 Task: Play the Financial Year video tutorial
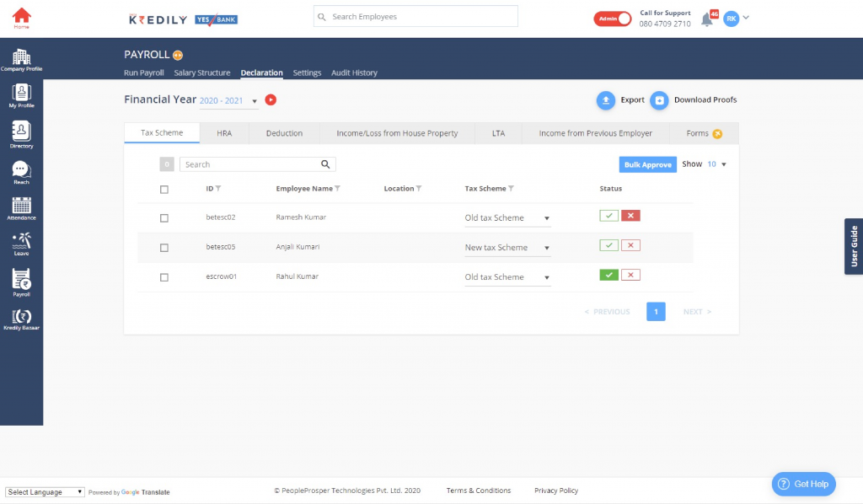point(271,99)
